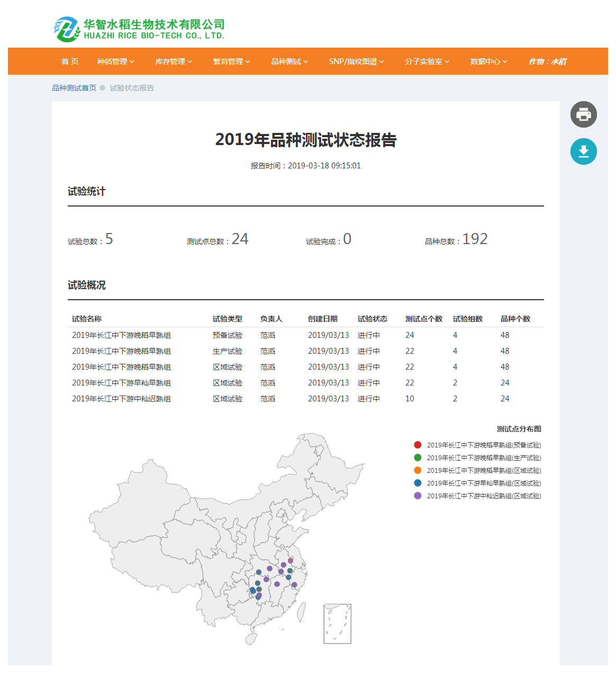The height and width of the screenshot is (673, 616).
Task: Open the 繁育管理 dropdown menu
Action: pos(231,61)
